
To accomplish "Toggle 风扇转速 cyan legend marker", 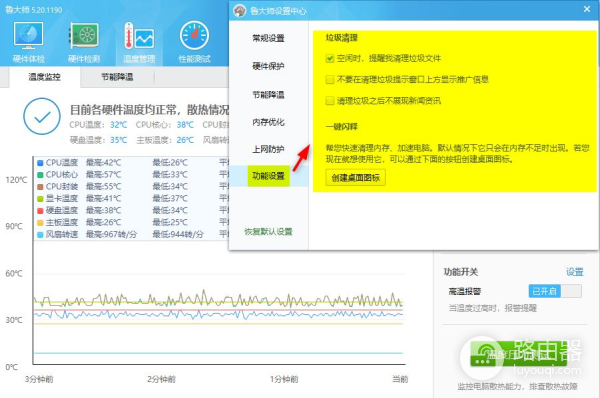I will (x=40, y=234).
